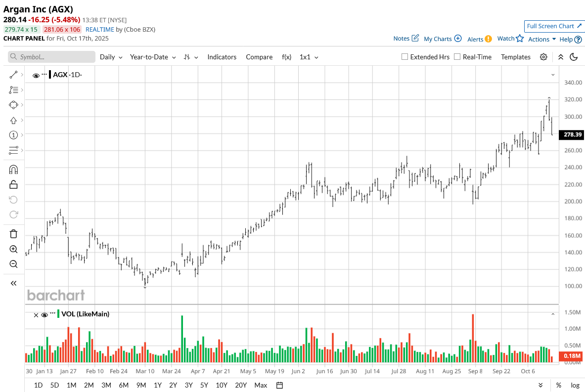Select the 1Y time range
The image size is (585, 392).
pyautogui.click(x=157, y=385)
